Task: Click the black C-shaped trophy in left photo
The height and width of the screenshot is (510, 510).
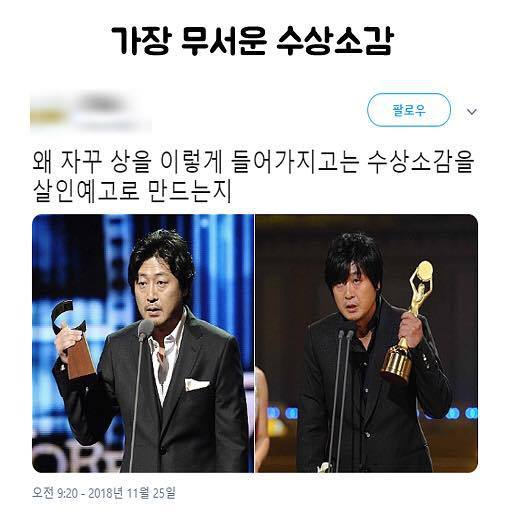Action: [72, 338]
